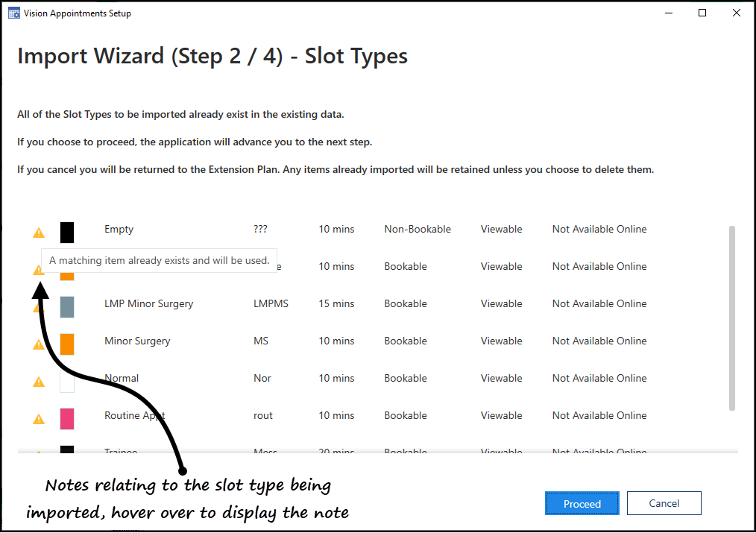Click the warning icon beside Routine Appt
The image size is (756, 533).
click(x=39, y=419)
